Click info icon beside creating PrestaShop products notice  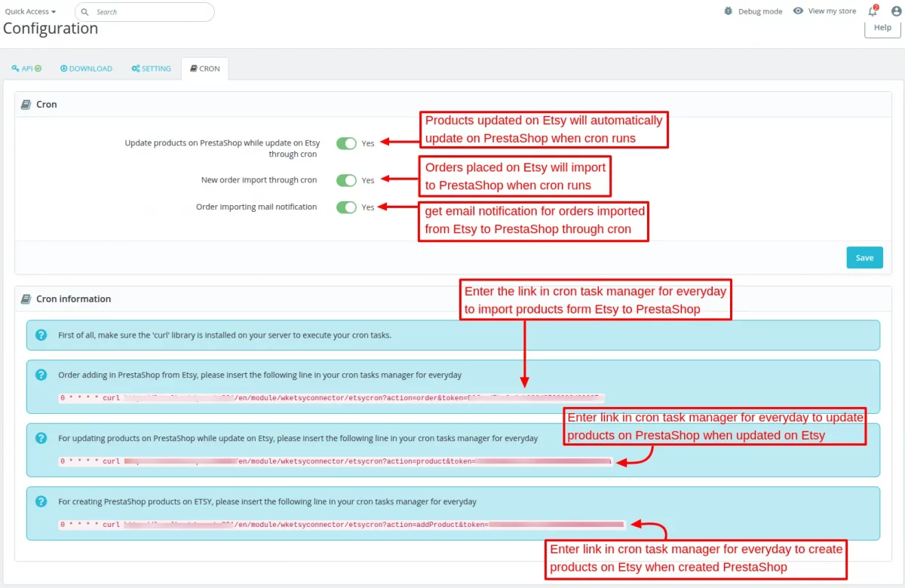click(42, 501)
